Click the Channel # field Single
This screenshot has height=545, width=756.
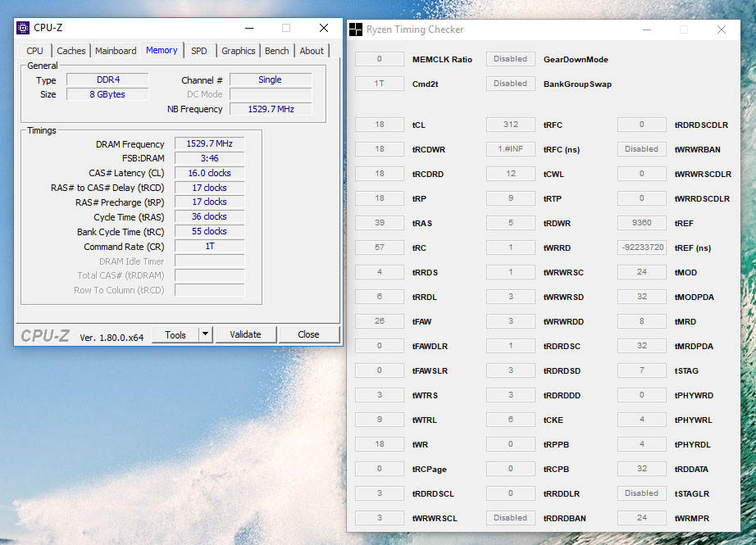click(x=271, y=79)
